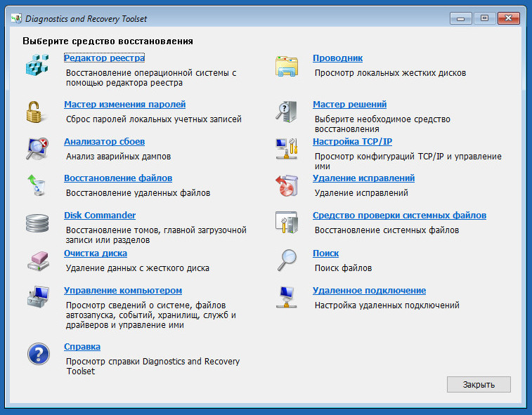Click the Solution Wizard server icon
The height and width of the screenshot is (415, 532).
286,111
